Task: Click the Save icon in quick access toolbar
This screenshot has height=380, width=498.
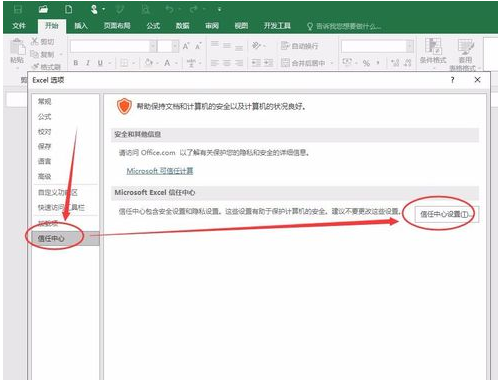Action: [x=17, y=9]
